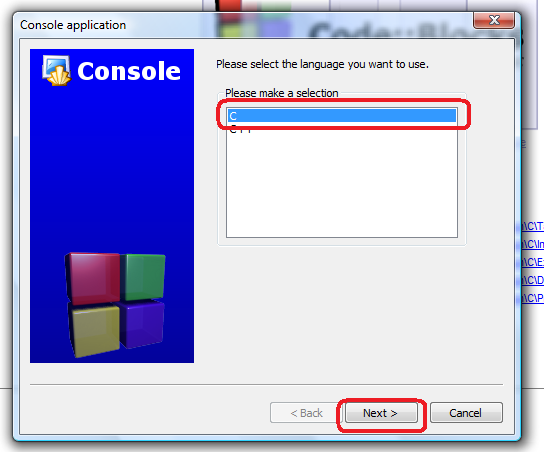
Task: Click the purple cube in the logo
Action: click(x=142, y=324)
